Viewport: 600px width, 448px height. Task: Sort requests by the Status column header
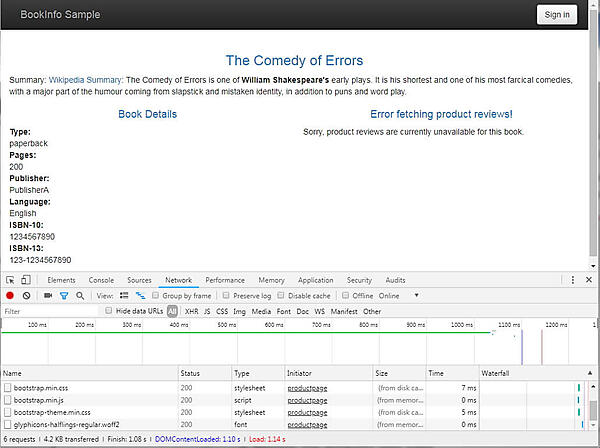coord(190,373)
